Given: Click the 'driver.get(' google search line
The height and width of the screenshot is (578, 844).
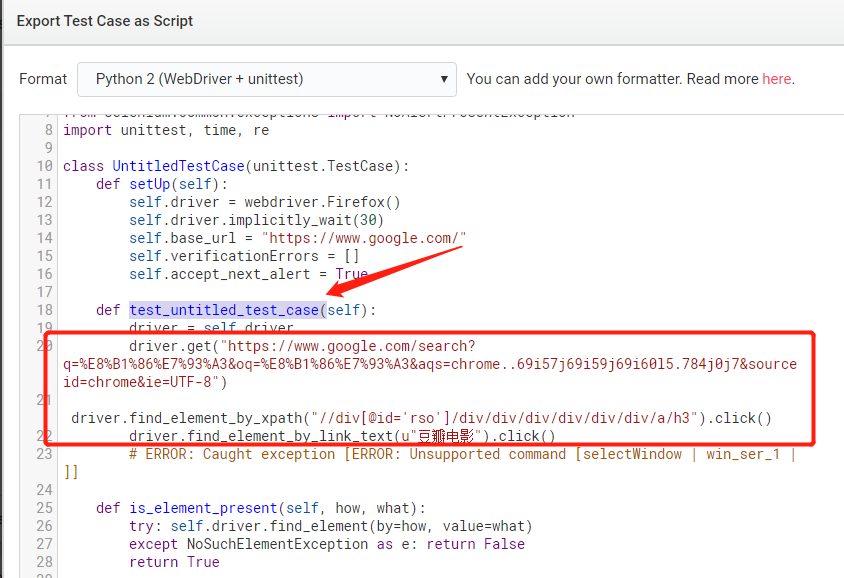Looking at the screenshot, I should coord(430,364).
